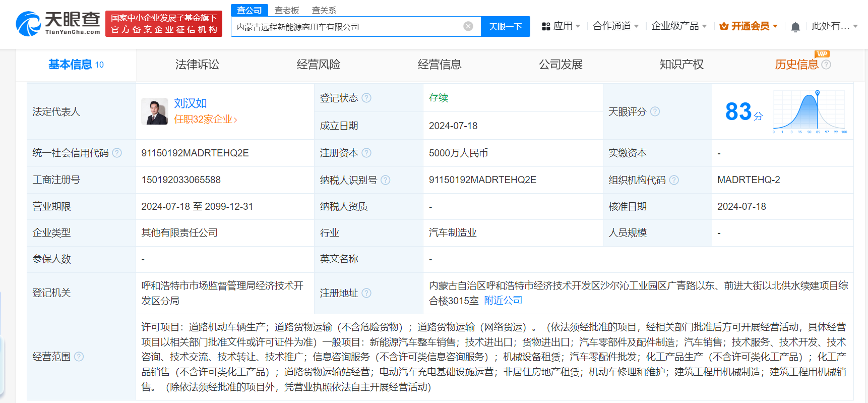Click the score distribution chart

coord(810,111)
